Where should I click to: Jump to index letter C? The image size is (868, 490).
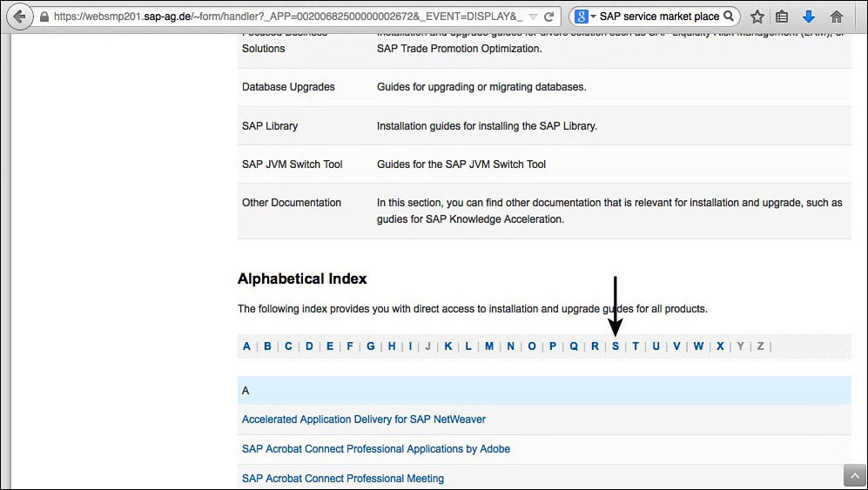tap(288, 346)
